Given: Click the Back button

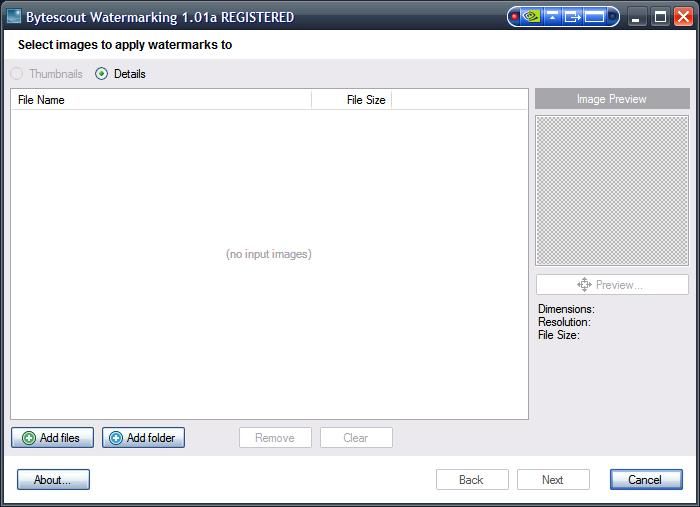Looking at the screenshot, I should pyautogui.click(x=472, y=480).
